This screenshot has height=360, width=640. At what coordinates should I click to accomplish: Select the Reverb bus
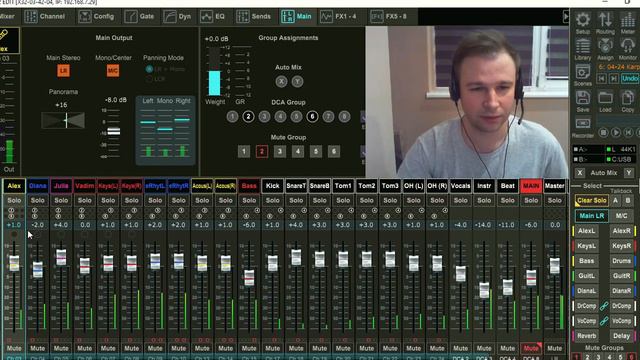[587, 336]
